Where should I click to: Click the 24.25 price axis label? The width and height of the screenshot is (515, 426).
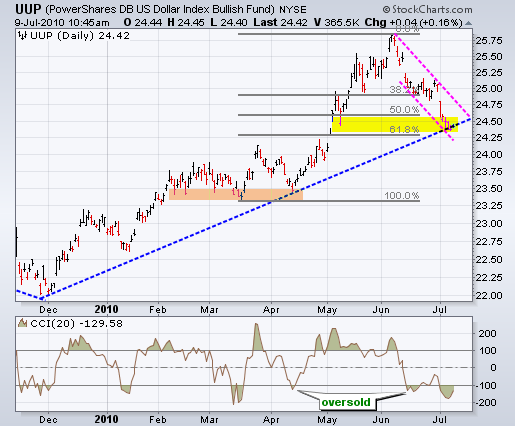point(489,138)
